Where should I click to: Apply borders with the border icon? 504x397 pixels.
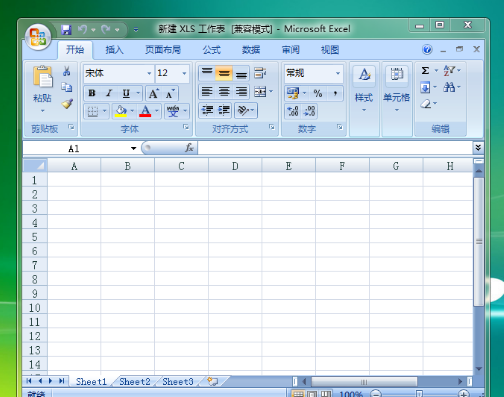(93, 111)
